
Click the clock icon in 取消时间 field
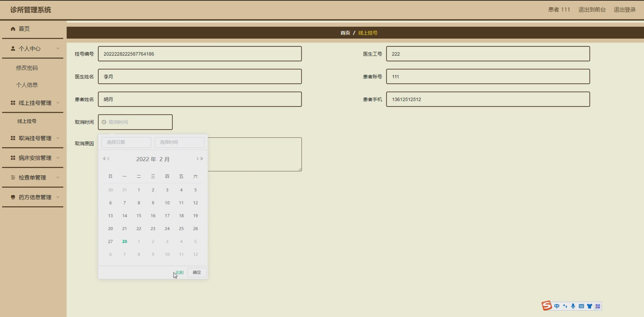(x=104, y=122)
